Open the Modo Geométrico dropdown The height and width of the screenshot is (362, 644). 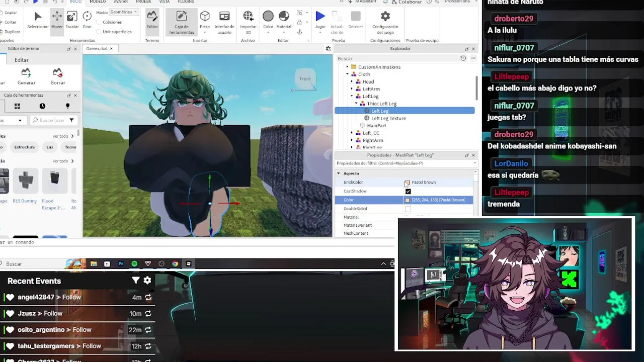coord(124,12)
